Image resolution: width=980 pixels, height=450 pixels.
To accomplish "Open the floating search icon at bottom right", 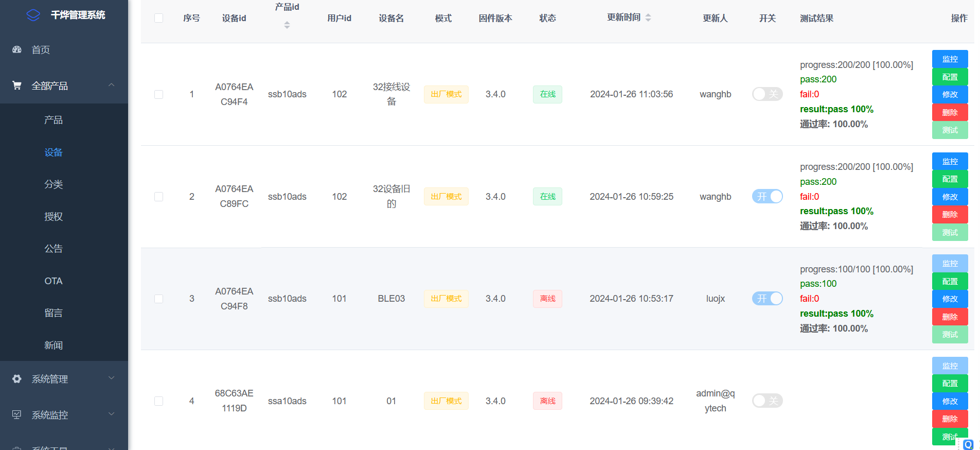I will 968,444.
